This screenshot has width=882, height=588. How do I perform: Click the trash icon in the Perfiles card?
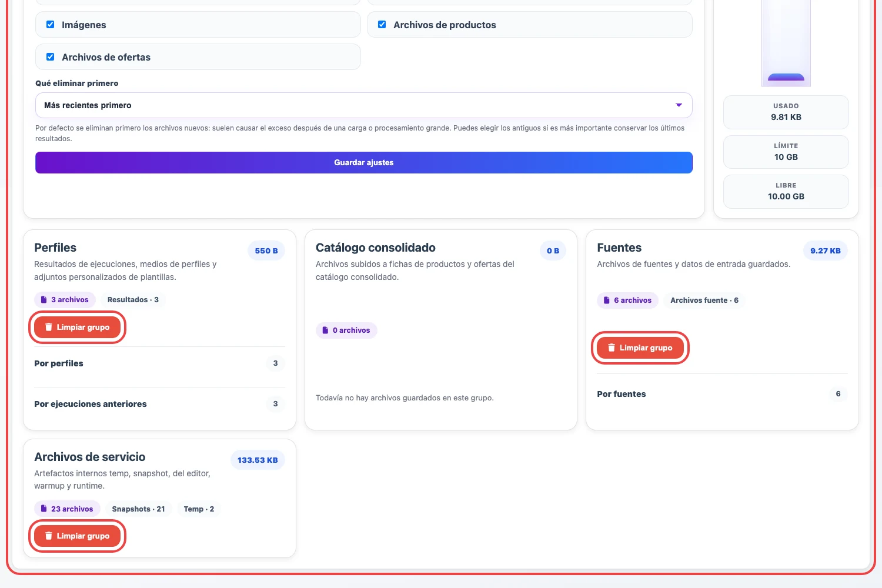point(49,327)
